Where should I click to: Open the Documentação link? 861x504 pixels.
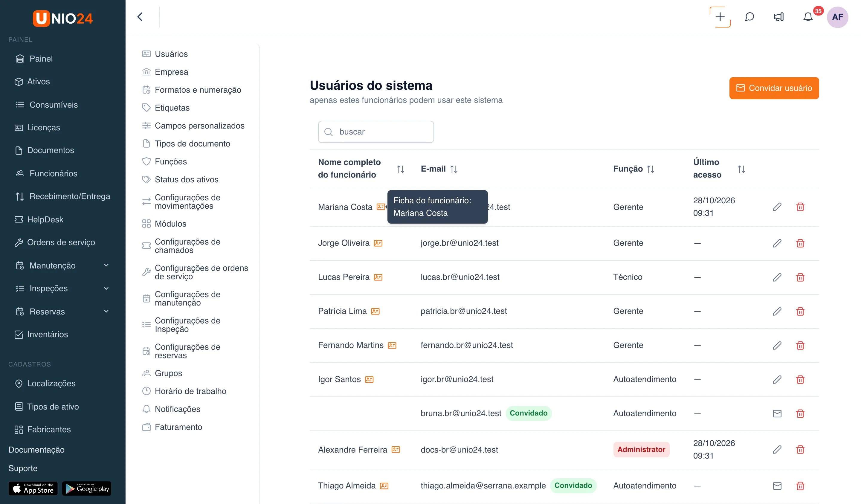36,449
